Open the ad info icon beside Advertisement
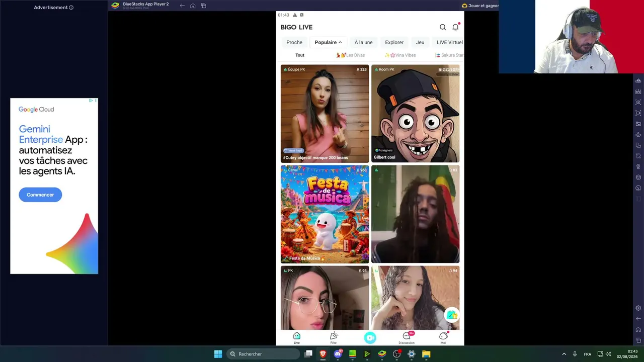Image resolution: width=644 pixels, height=362 pixels. click(x=71, y=8)
